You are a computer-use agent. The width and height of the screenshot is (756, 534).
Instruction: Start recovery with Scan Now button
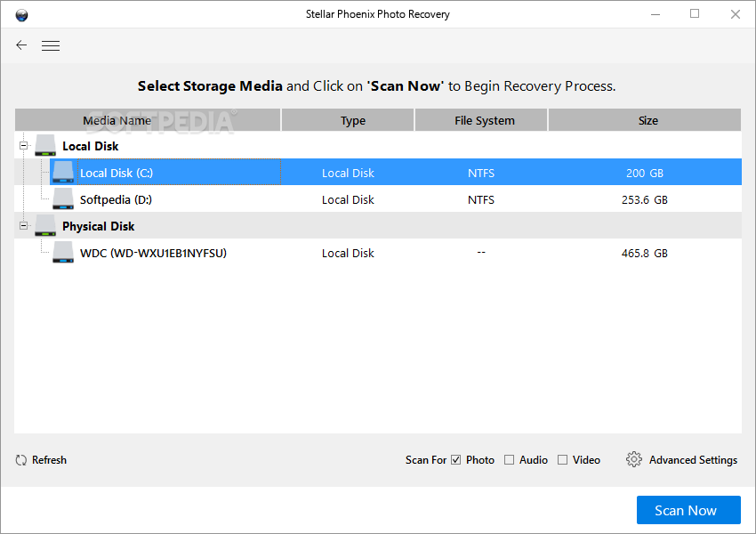[x=688, y=510]
